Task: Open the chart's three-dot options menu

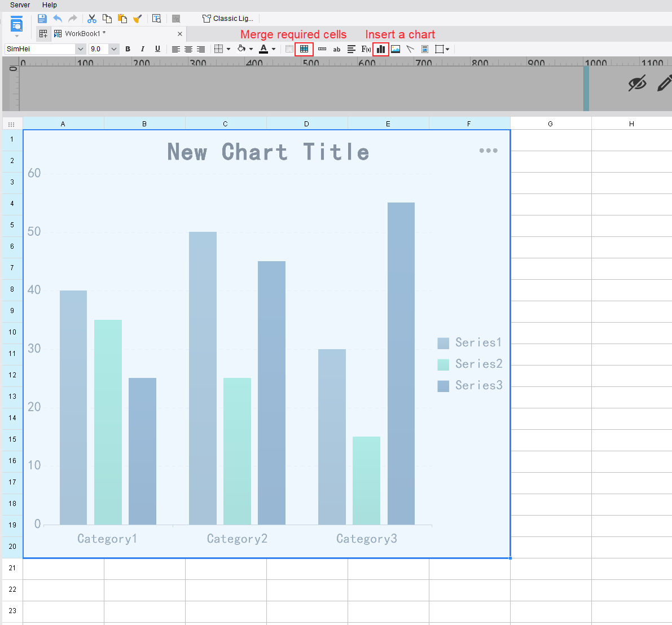Action: (489, 151)
